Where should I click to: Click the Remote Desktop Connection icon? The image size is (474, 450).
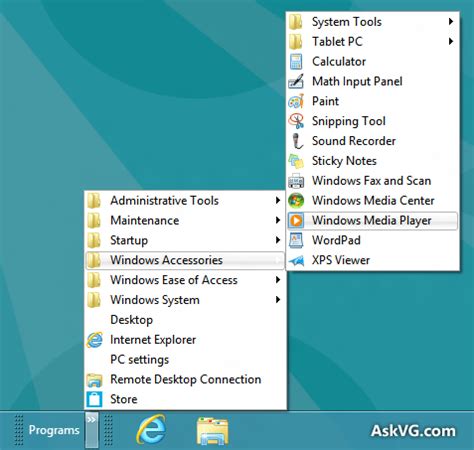point(94,380)
